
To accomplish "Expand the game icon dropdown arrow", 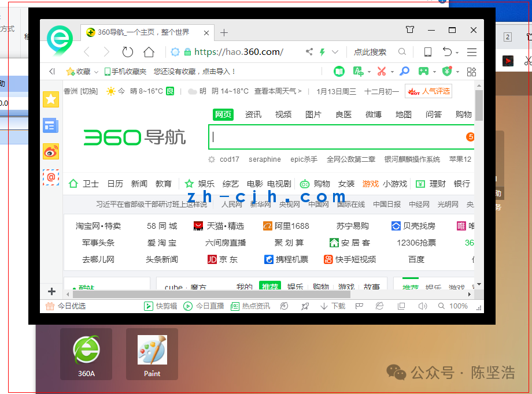I will (434, 72).
